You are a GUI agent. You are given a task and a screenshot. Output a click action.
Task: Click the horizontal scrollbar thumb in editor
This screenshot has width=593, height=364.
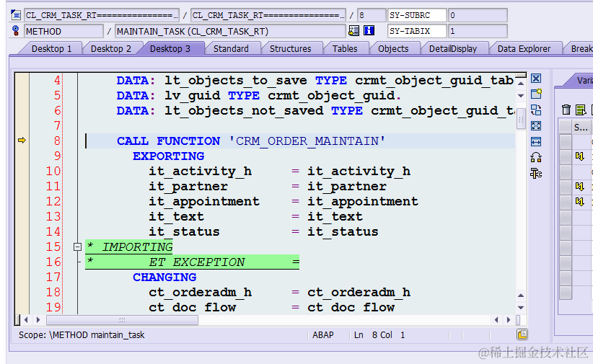pos(122,320)
